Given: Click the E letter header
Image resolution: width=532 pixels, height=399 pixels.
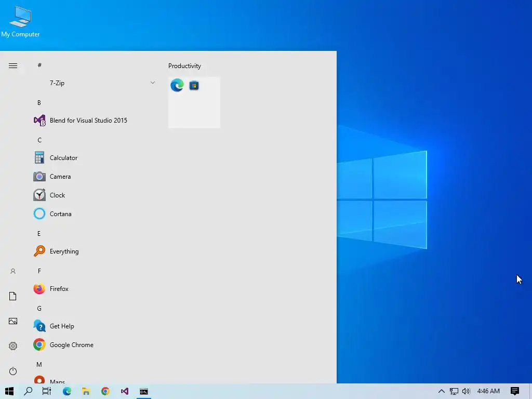Looking at the screenshot, I should tap(39, 233).
